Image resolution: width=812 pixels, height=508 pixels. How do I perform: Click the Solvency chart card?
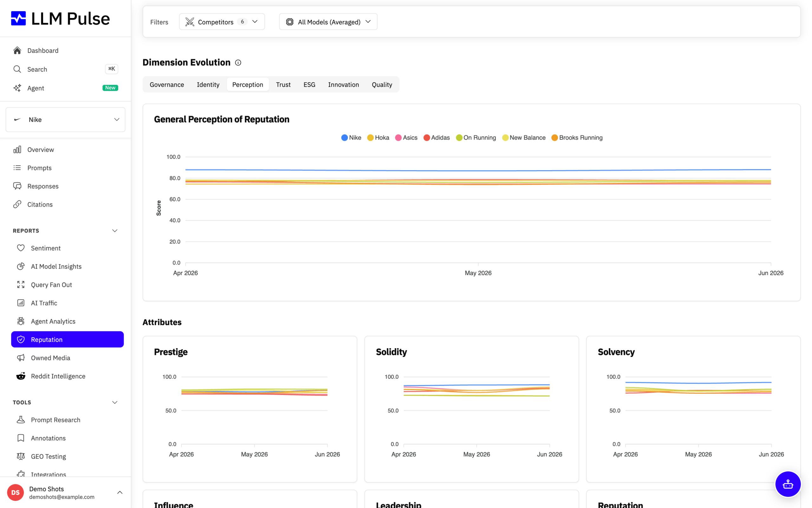pos(693,409)
